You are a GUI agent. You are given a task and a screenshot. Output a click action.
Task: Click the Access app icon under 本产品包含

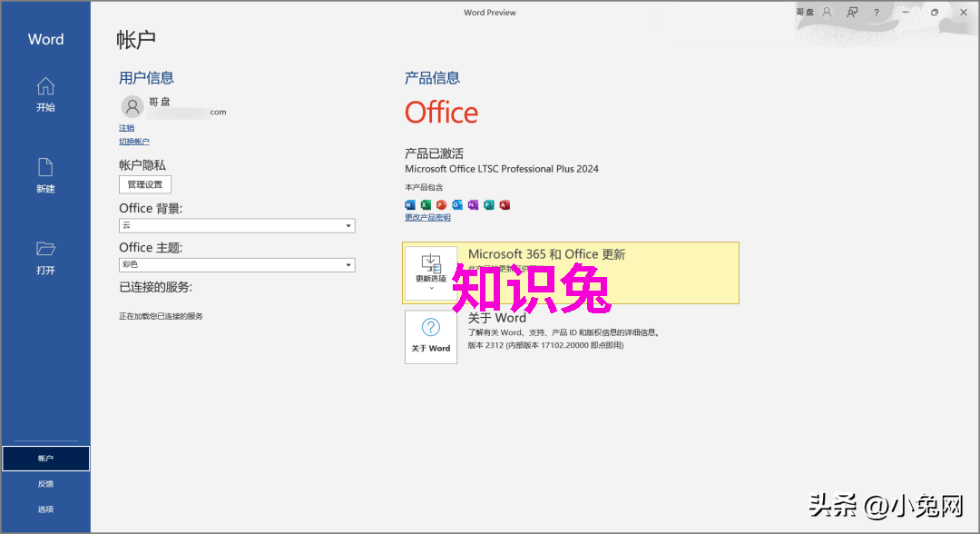click(505, 204)
